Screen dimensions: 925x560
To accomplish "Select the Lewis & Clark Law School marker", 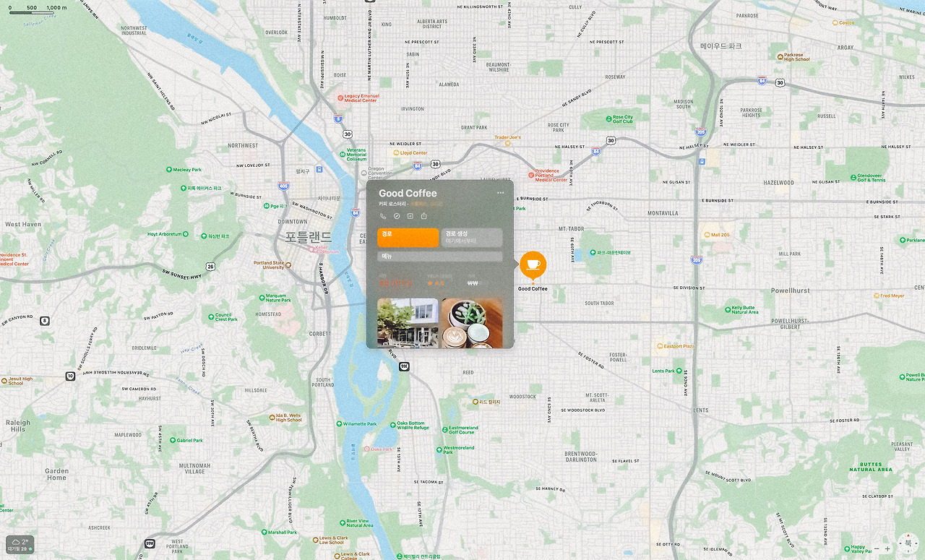I will [315, 540].
